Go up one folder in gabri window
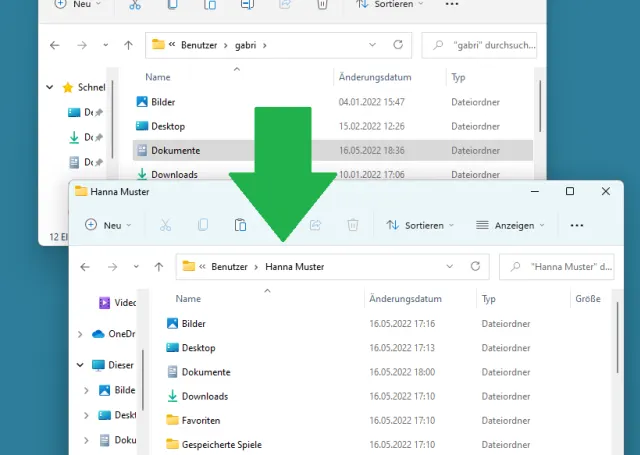The height and width of the screenshot is (455, 640). pyautogui.click(x=129, y=45)
